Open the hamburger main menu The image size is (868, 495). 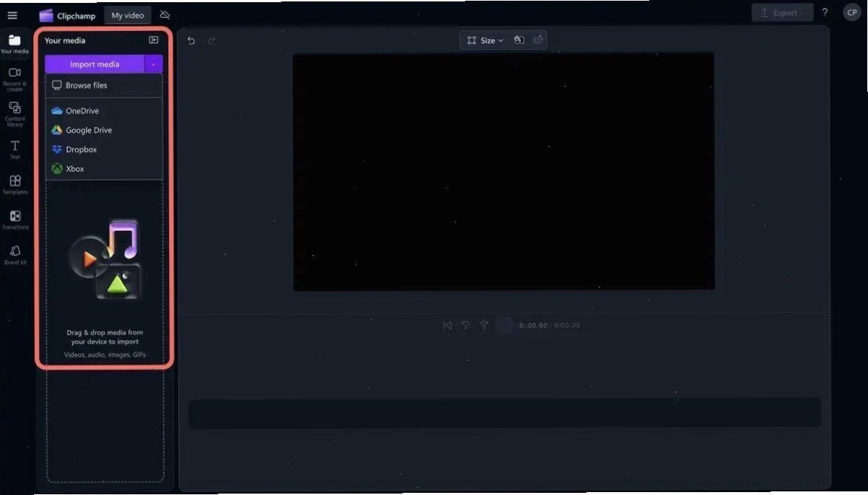click(12, 15)
